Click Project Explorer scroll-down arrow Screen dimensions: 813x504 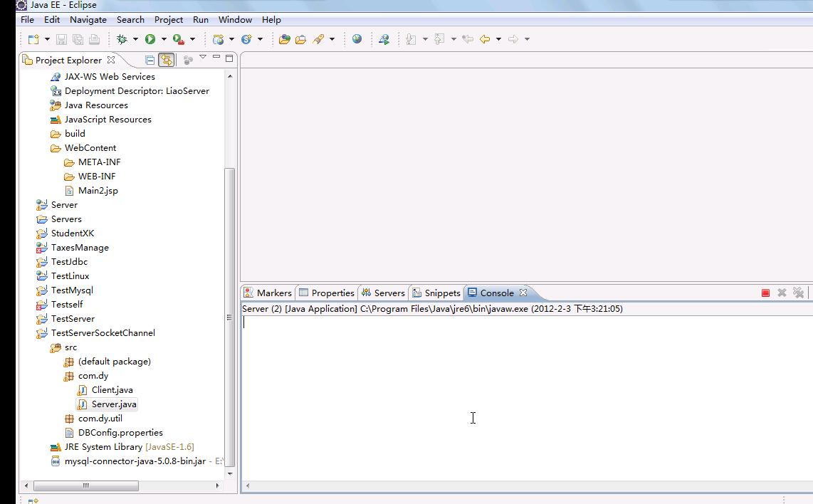pos(230,474)
